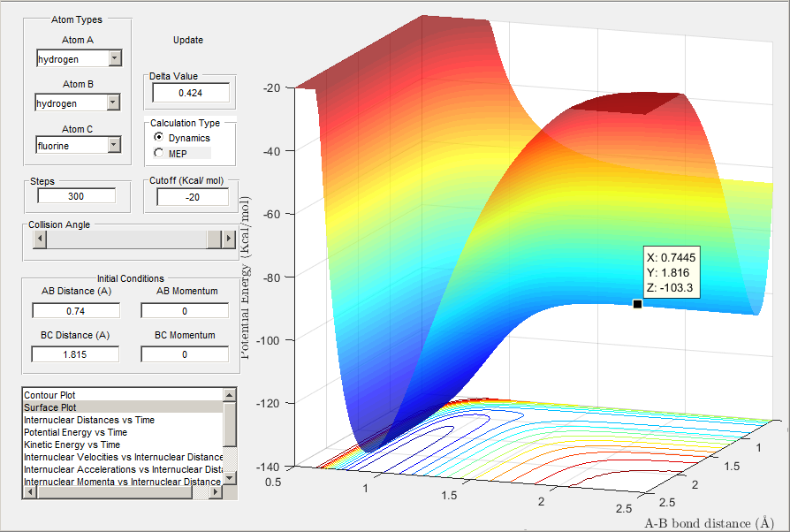Click the plot list horizontal scrollbar thumb
This screenshot has width=790, height=532.
click(115, 492)
